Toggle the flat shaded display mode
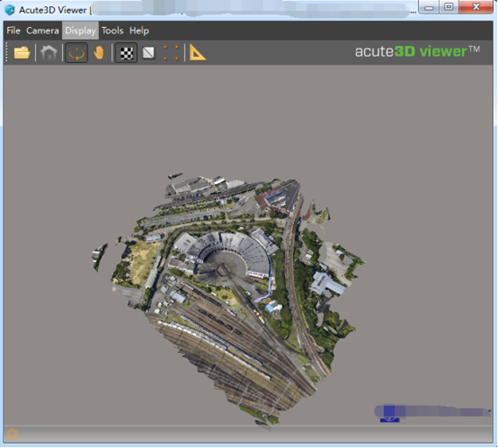The image size is (498, 448). 149,53
